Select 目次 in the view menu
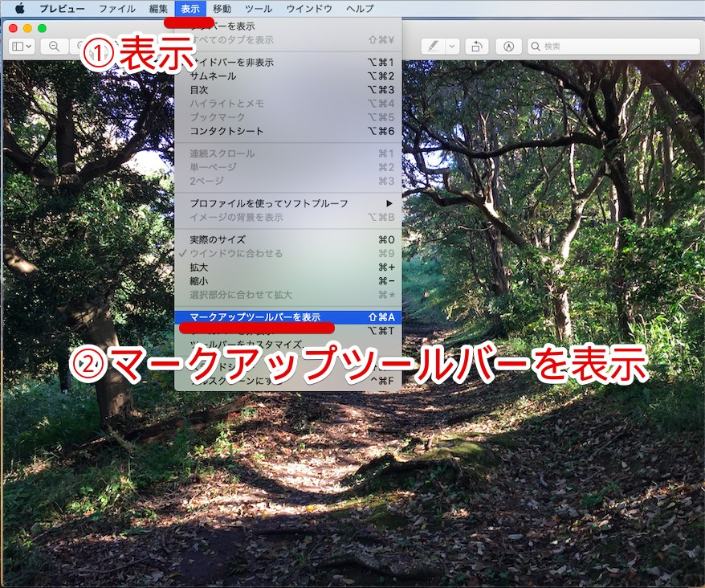 pos(198,90)
